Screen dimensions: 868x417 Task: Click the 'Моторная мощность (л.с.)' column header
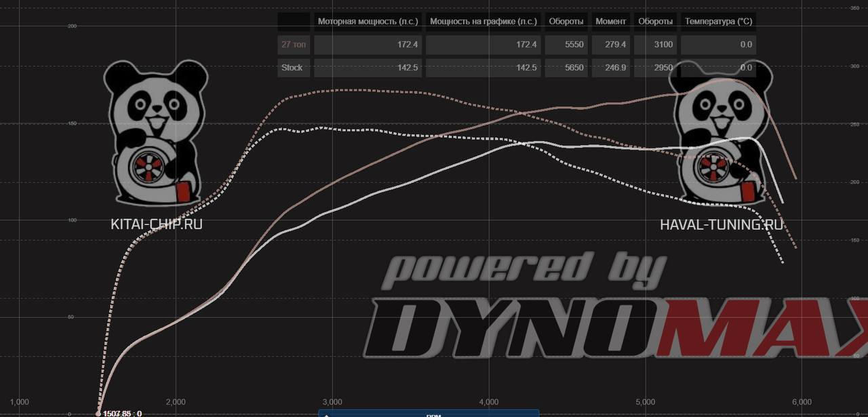368,22
